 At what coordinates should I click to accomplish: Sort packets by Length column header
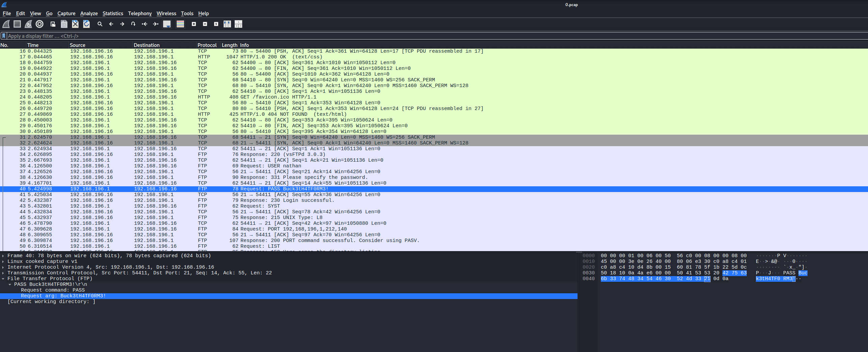click(230, 45)
